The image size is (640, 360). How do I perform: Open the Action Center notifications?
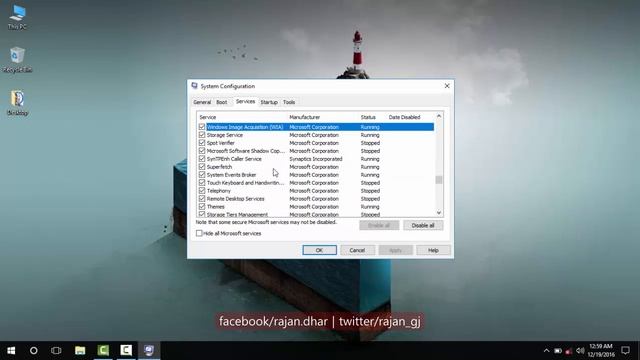(x=625, y=350)
